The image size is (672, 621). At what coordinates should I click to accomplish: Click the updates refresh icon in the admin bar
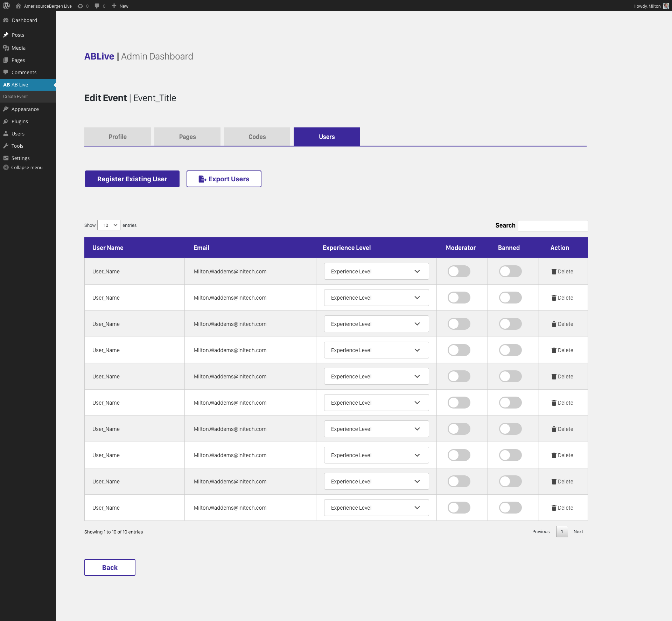coord(80,6)
